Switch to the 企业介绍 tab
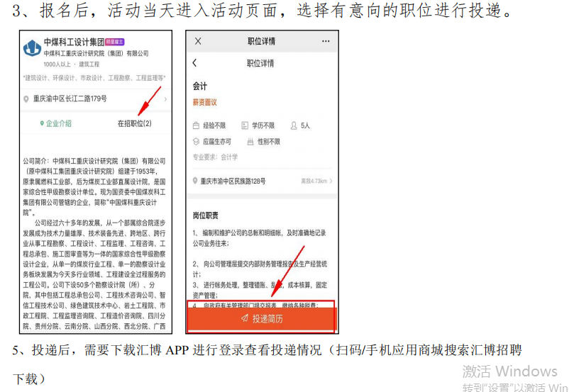Image resolution: width=569 pixels, height=392 pixels. click(55, 123)
